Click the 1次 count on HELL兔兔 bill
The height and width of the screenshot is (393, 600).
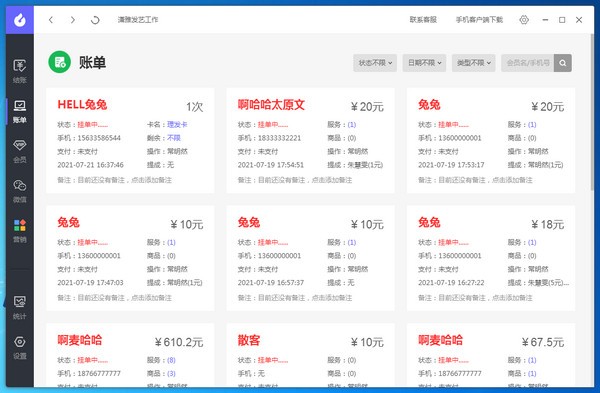point(194,107)
